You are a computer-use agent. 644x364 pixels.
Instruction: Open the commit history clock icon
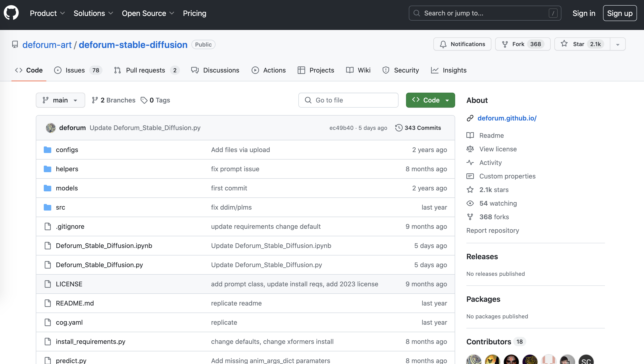click(399, 128)
